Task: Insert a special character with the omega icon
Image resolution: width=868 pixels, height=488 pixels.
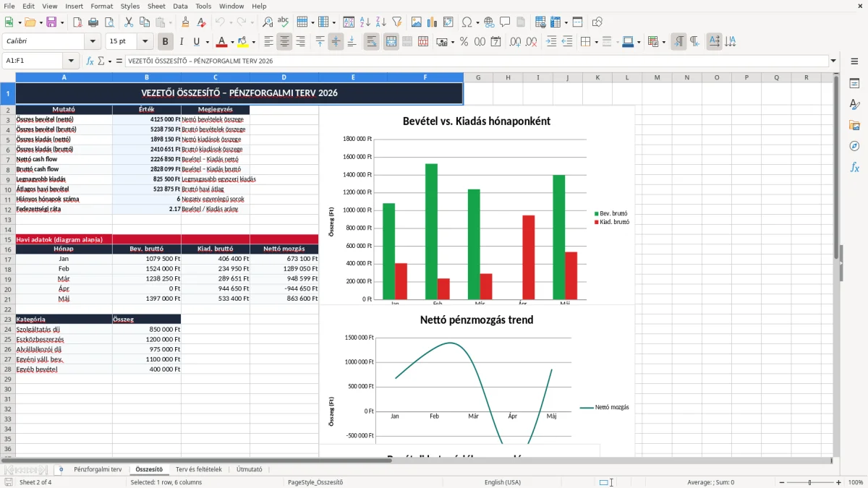Action: click(467, 22)
